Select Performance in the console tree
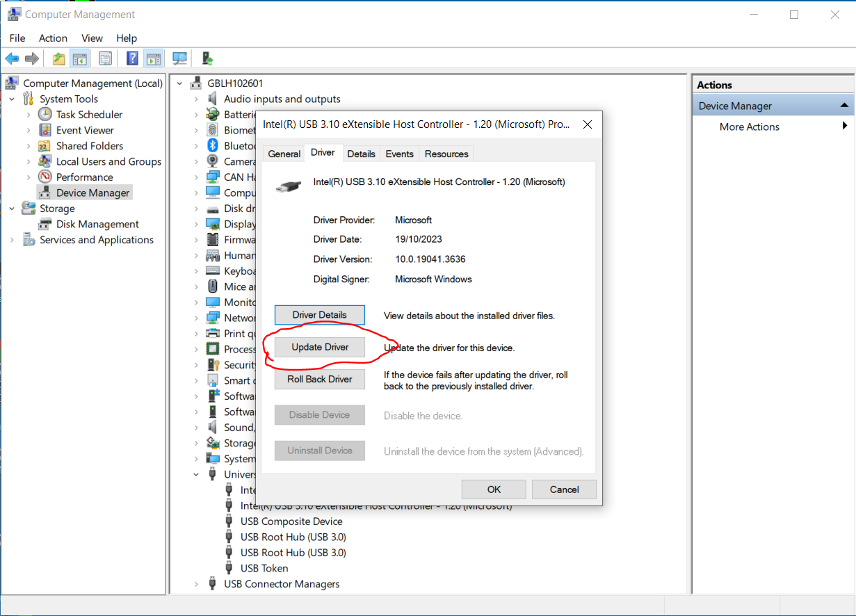The image size is (856, 616). [84, 177]
